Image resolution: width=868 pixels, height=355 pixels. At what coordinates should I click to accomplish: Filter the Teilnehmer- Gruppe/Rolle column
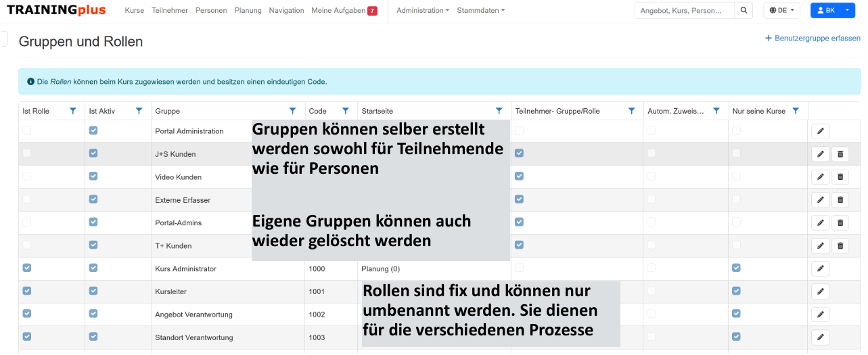click(x=632, y=111)
